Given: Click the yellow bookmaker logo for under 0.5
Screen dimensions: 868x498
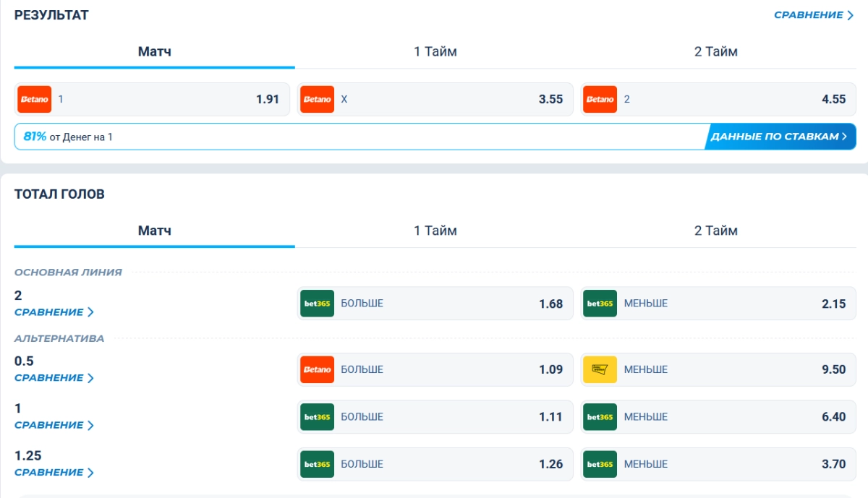Looking at the screenshot, I should [600, 369].
